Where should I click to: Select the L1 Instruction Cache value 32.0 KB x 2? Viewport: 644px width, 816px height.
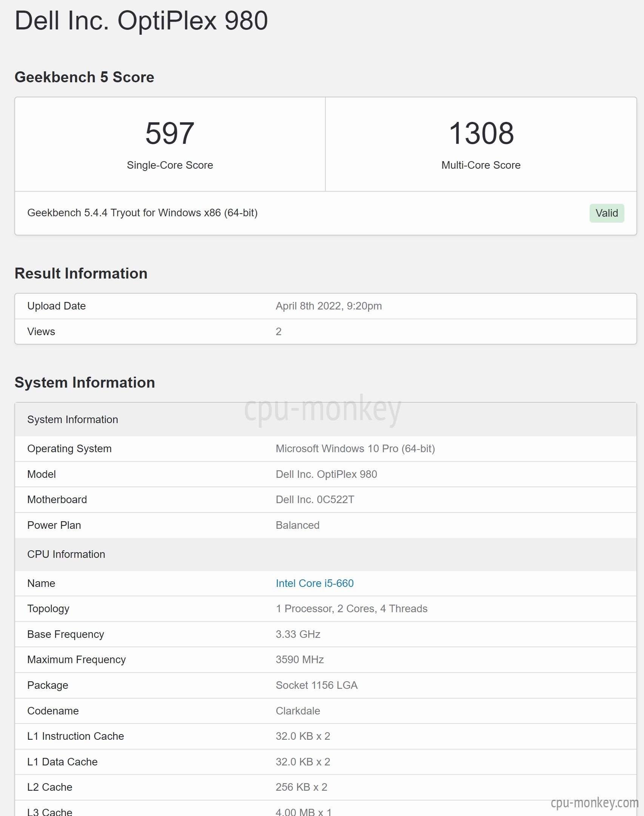click(x=303, y=736)
